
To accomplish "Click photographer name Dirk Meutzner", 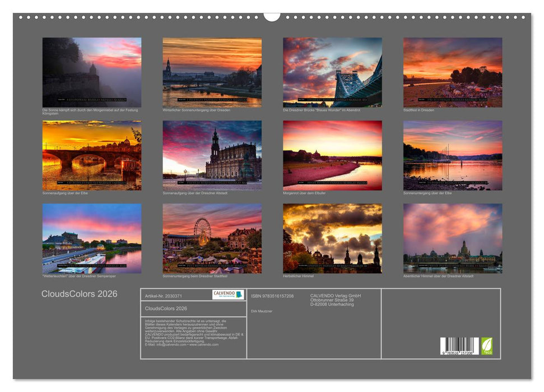I will pyautogui.click(x=263, y=311).
